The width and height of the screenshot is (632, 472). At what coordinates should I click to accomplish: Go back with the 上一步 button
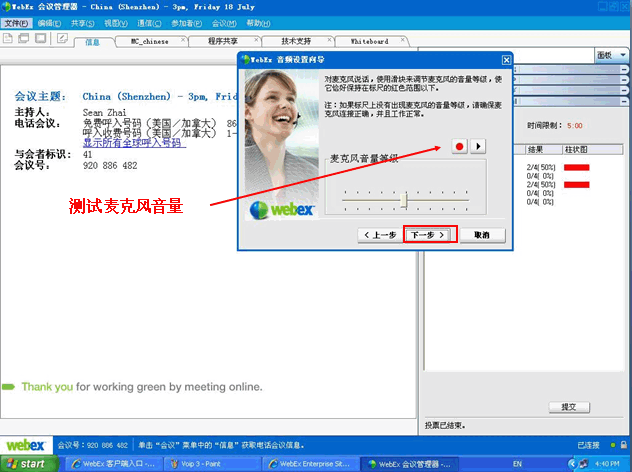tap(379, 235)
